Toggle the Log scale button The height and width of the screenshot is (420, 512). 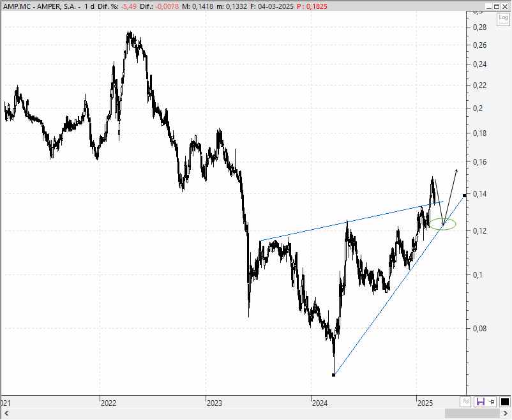(503, 19)
